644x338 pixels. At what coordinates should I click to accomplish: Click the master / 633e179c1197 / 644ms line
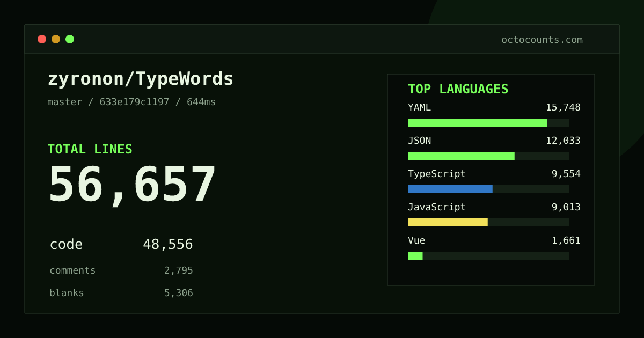[131, 102]
